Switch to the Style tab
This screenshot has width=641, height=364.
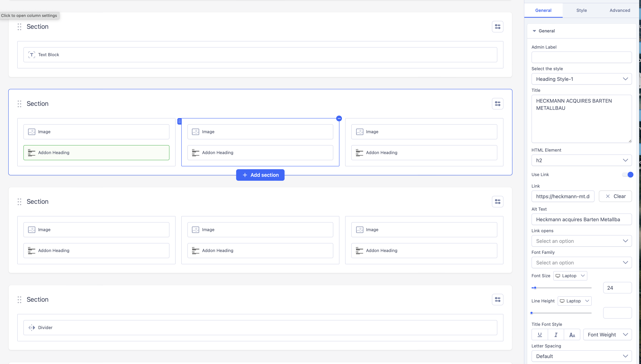[x=581, y=10]
